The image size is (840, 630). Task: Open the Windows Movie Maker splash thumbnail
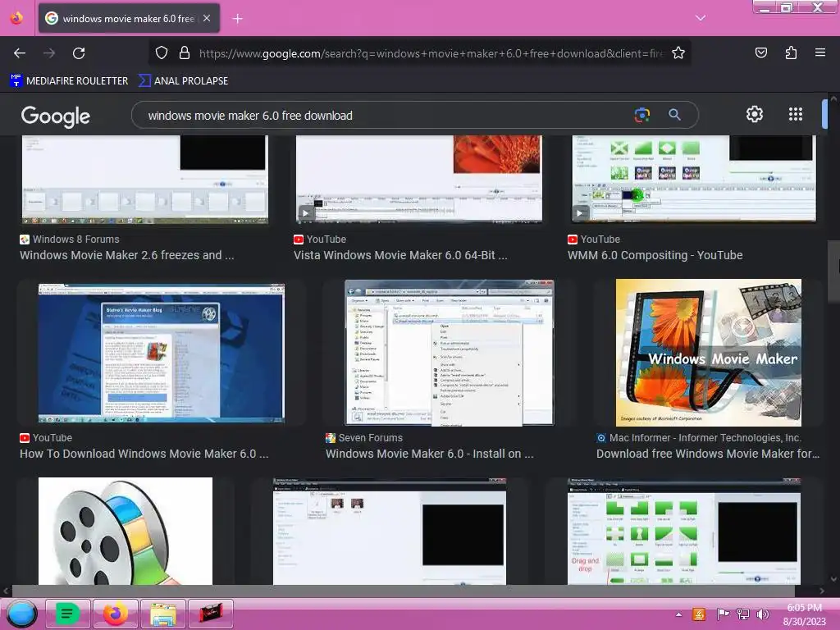pyautogui.click(x=709, y=353)
